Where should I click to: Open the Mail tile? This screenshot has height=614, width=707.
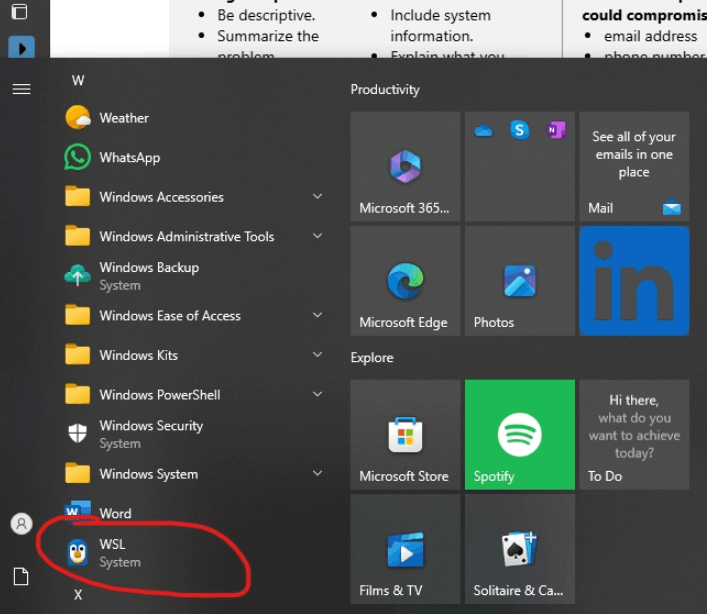[634, 167]
